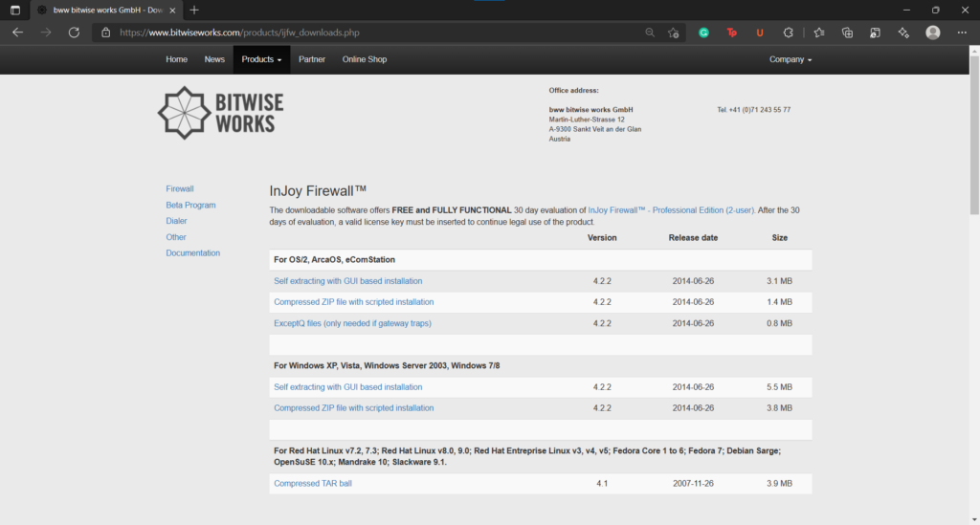
Task: Click the 5.5 MB size cell
Action: tap(779, 387)
